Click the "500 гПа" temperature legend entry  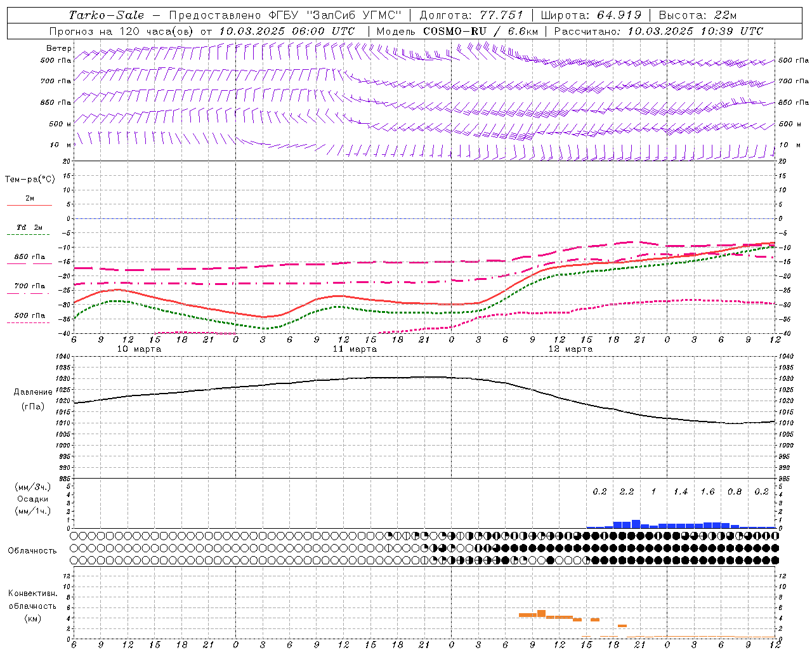coord(30,315)
